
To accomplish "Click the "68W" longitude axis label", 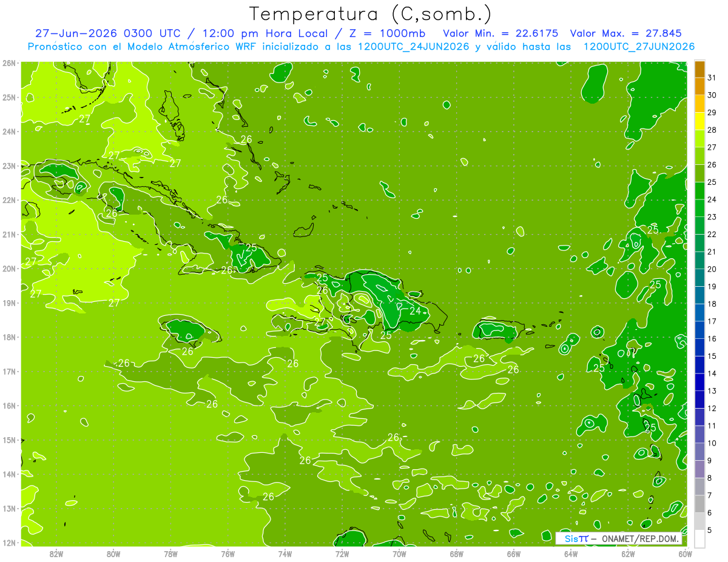I will coord(457,554).
